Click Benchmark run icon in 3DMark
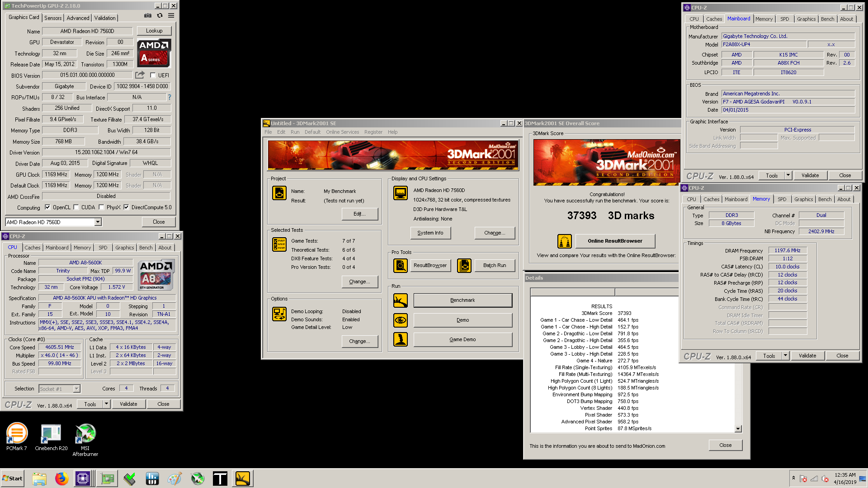 pyautogui.click(x=400, y=300)
